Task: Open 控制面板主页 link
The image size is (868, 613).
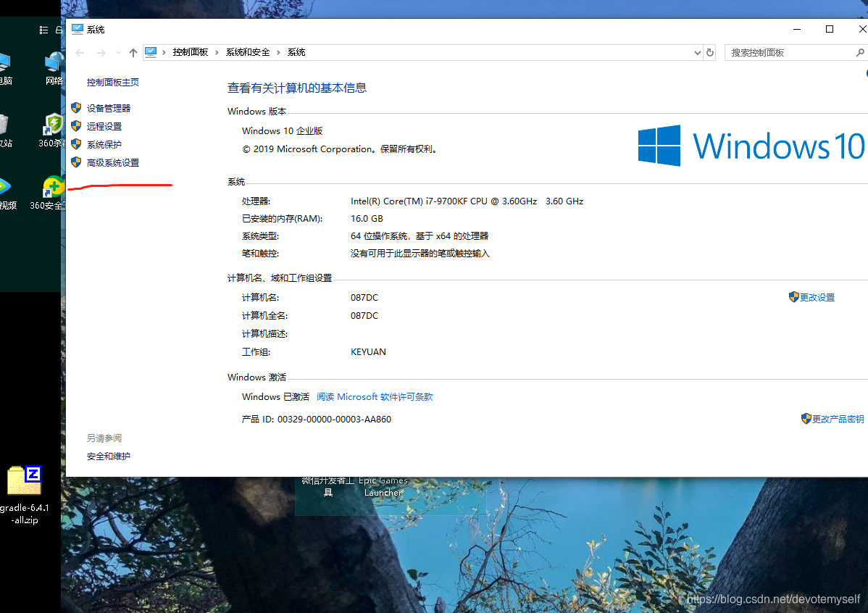Action: coord(113,82)
